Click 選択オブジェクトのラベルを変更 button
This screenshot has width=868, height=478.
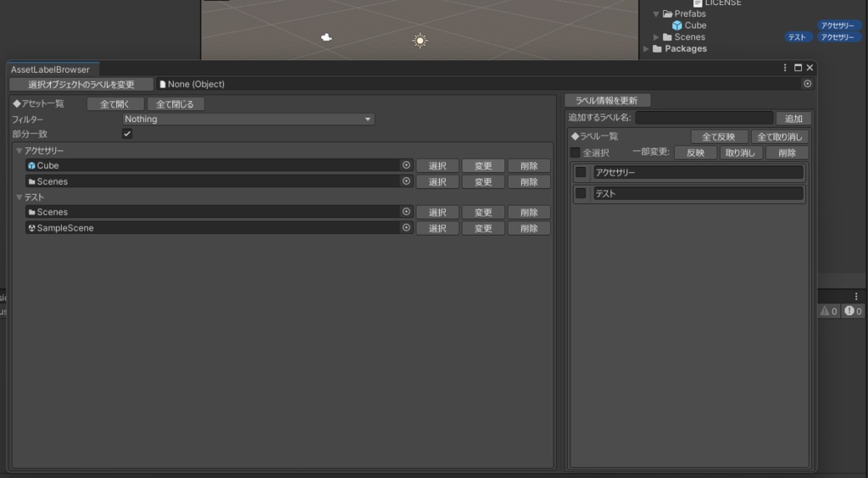[x=81, y=85]
